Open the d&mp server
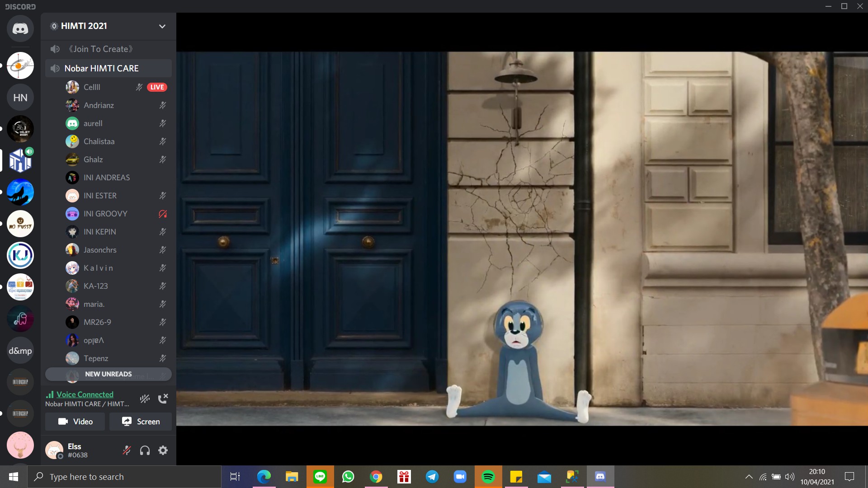 click(x=20, y=351)
